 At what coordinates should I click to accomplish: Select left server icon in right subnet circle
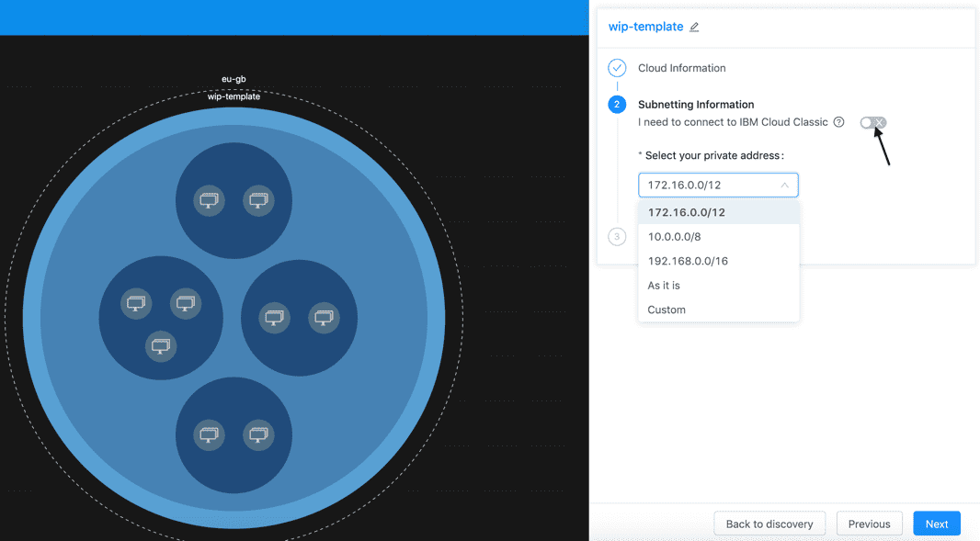[274, 318]
